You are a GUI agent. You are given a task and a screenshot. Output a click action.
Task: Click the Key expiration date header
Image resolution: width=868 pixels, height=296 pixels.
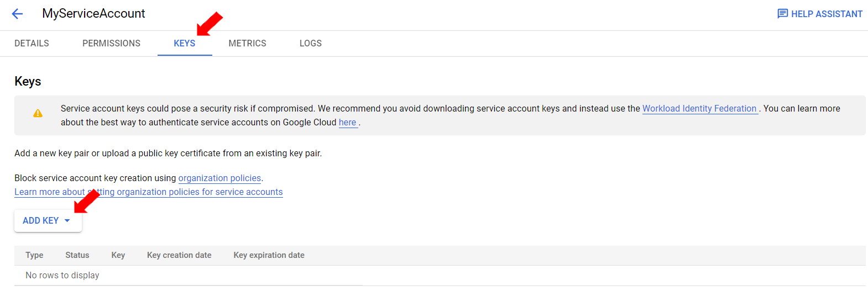click(x=269, y=255)
